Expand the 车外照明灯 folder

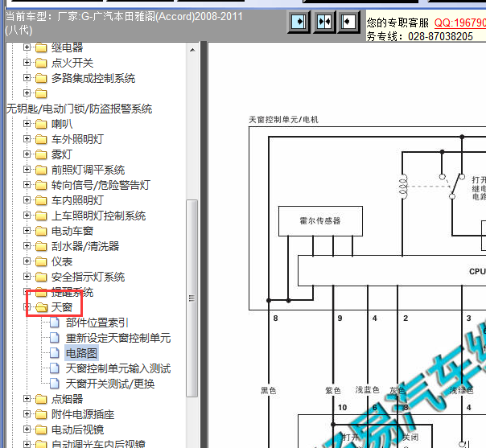tap(27, 139)
